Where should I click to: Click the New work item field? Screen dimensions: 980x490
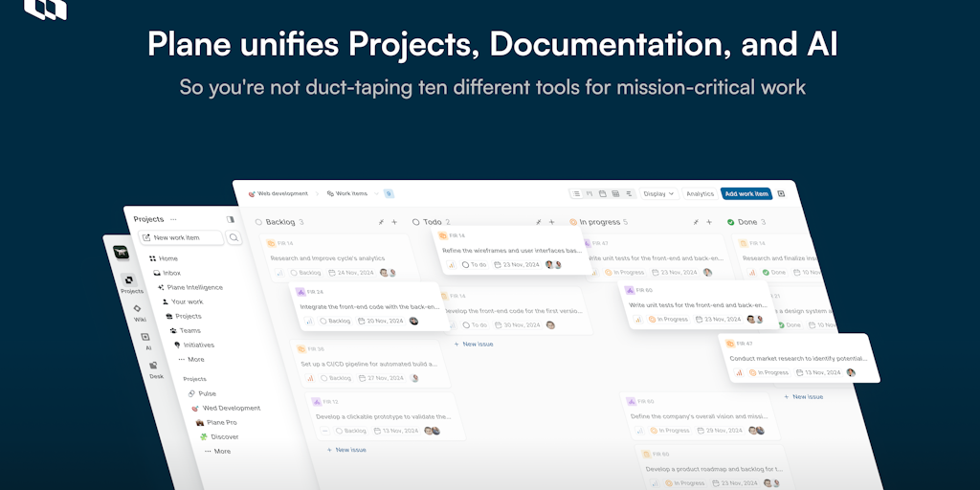pos(182,237)
